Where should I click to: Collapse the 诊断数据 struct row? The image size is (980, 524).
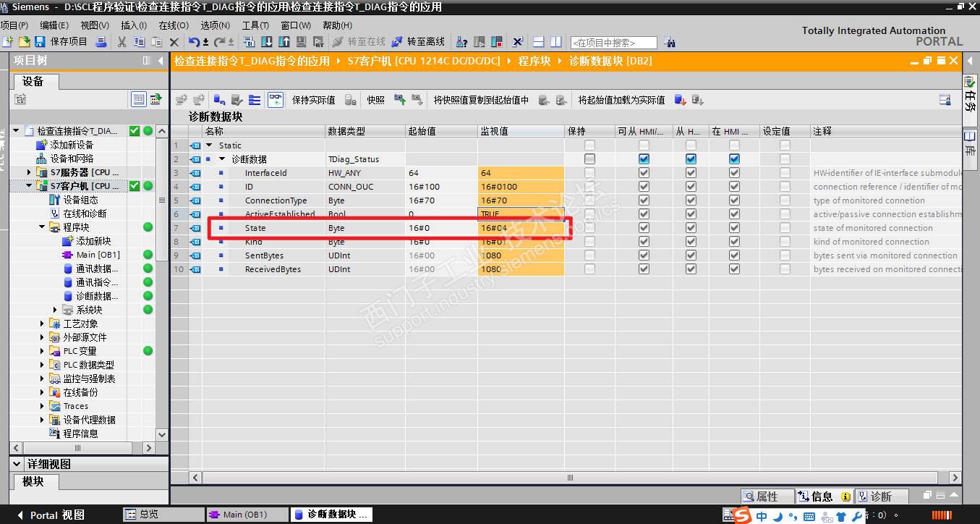point(222,159)
